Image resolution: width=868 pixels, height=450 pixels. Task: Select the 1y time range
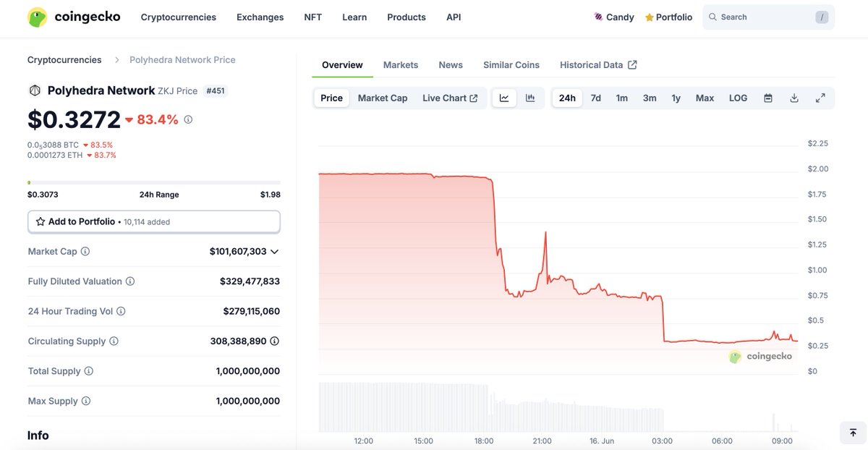click(676, 98)
